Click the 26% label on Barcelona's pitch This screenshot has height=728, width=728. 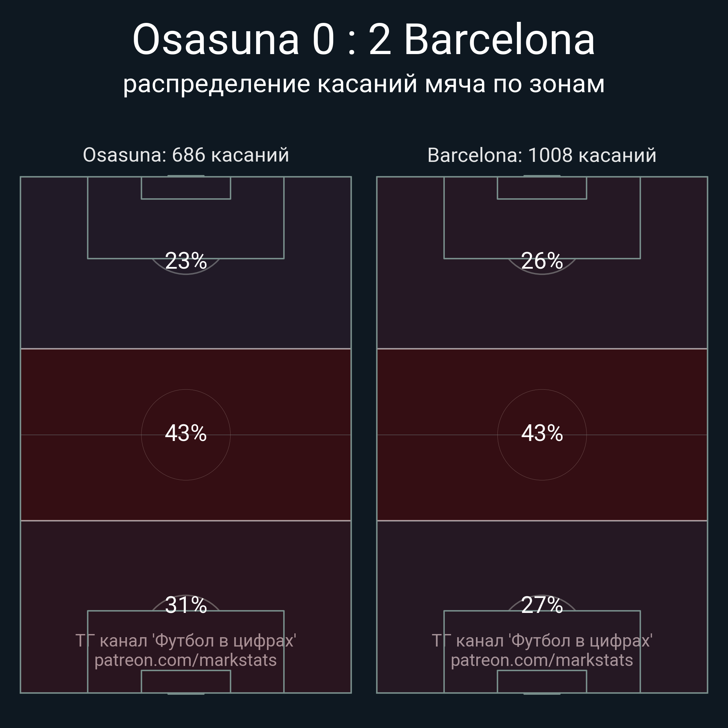click(542, 261)
